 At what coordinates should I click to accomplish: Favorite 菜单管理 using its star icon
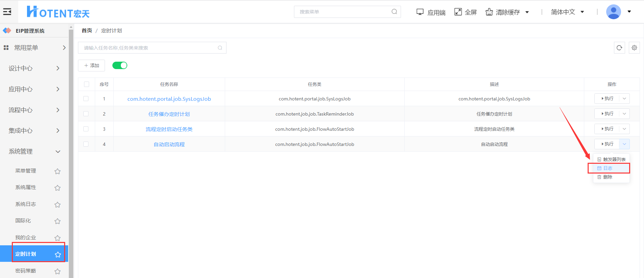pyautogui.click(x=57, y=171)
